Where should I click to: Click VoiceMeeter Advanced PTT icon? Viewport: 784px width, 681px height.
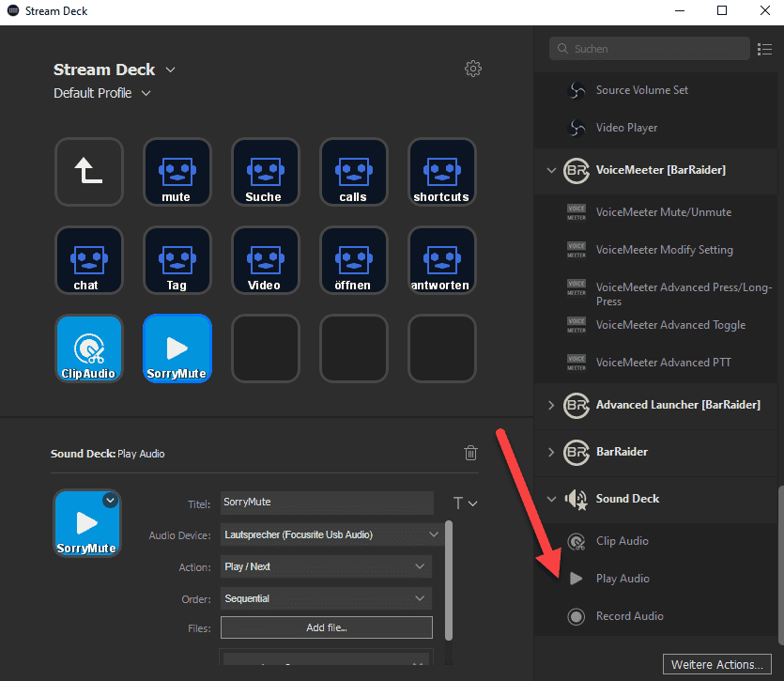click(576, 363)
